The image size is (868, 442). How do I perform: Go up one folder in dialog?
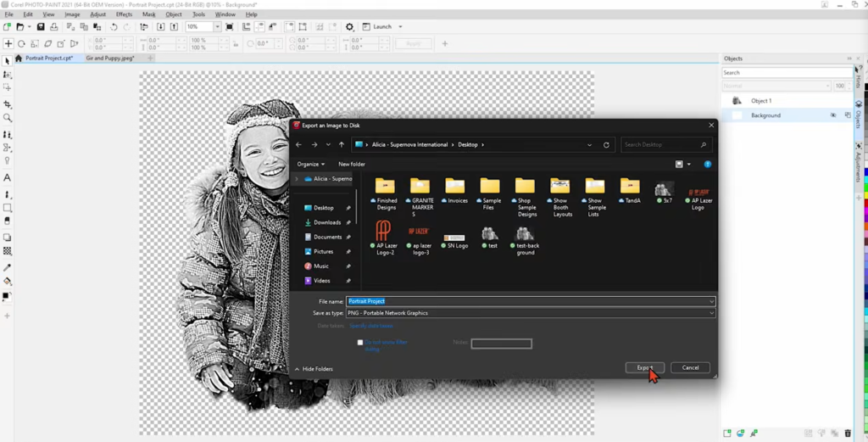pos(342,144)
